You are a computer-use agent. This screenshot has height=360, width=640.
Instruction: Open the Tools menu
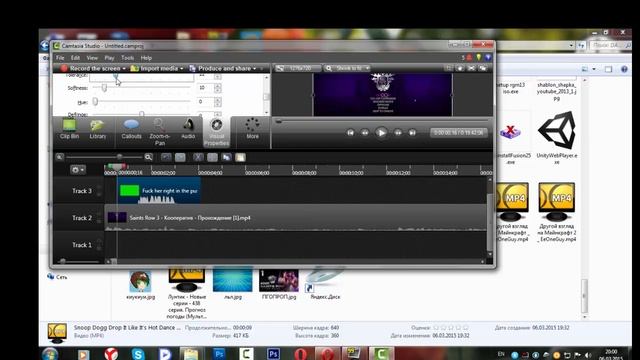point(127,58)
